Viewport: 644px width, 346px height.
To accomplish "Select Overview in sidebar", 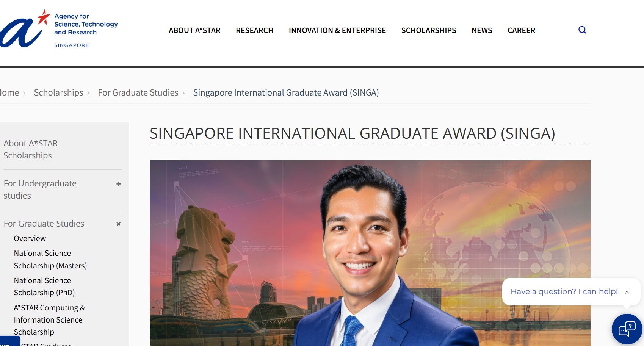I will tap(30, 238).
